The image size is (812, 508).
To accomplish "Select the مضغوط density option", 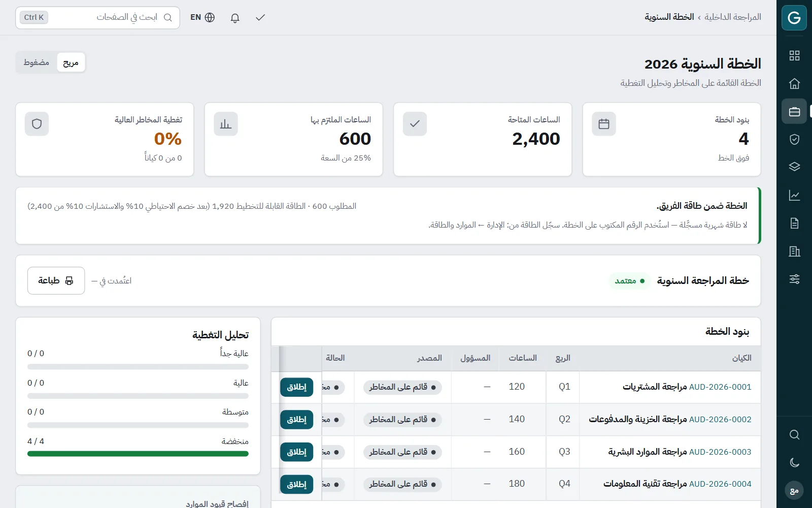I will (x=37, y=62).
